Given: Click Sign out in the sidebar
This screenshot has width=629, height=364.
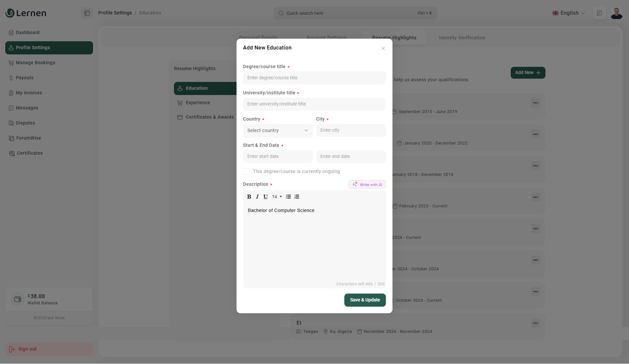Looking at the screenshot, I should (x=28, y=349).
